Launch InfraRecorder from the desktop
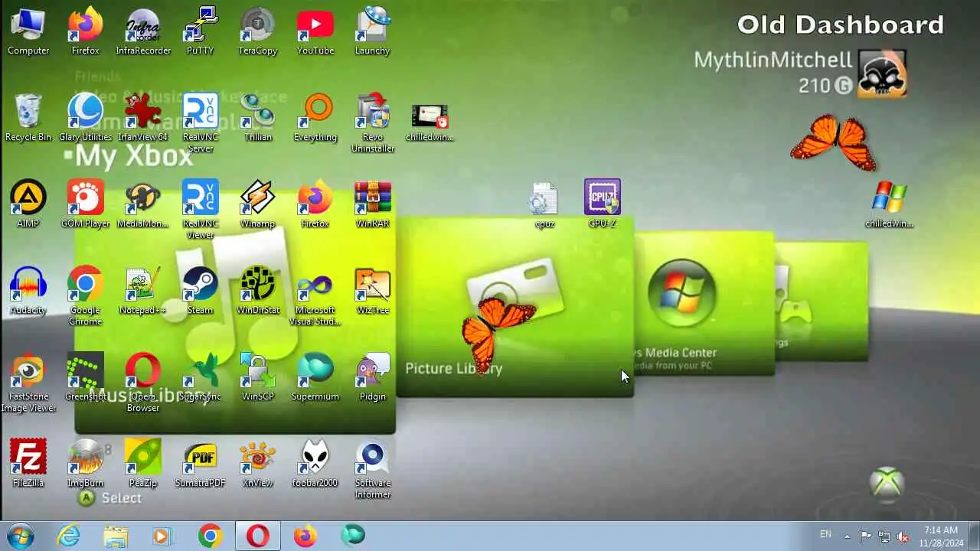 click(143, 31)
